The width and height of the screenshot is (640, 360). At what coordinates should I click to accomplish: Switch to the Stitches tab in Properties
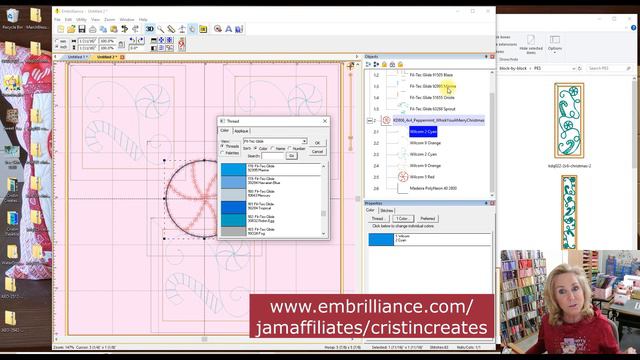(x=387, y=211)
